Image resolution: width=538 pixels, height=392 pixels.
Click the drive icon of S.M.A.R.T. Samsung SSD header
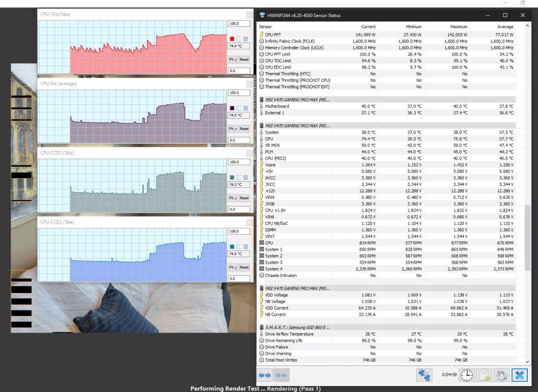point(262,327)
